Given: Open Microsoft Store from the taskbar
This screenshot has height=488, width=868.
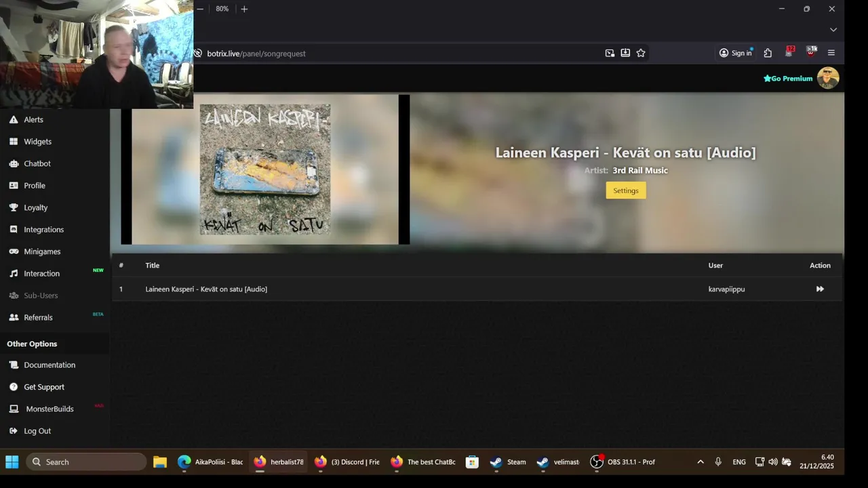Looking at the screenshot, I should point(472,462).
